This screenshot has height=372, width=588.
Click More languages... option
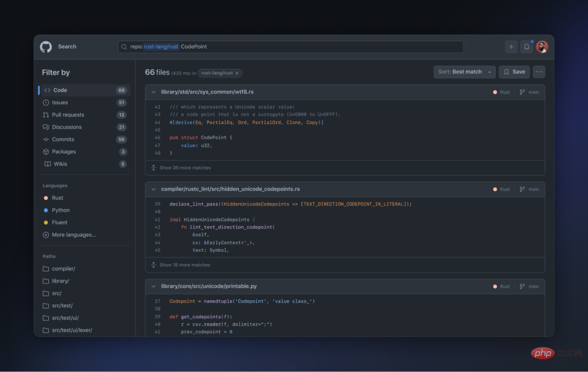tap(69, 235)
